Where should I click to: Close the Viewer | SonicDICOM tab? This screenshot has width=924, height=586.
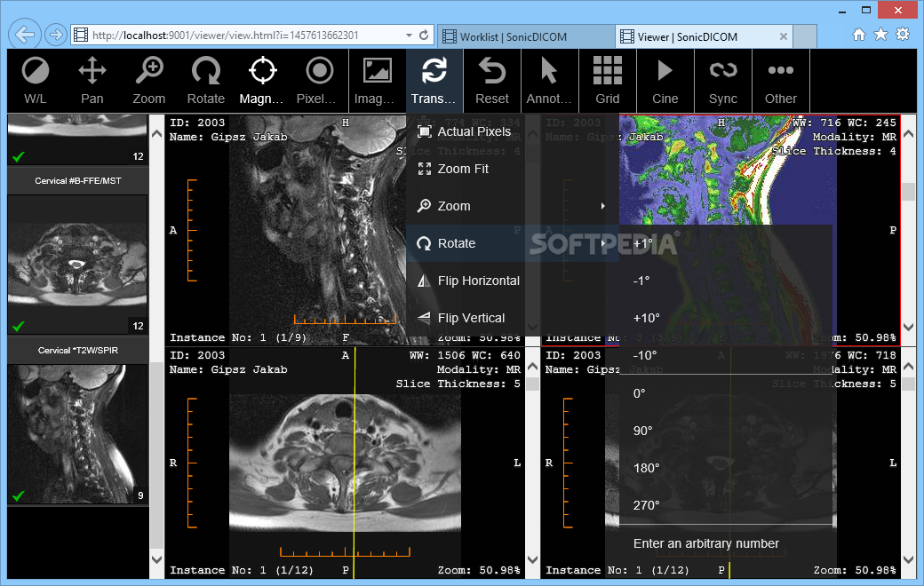783,36
